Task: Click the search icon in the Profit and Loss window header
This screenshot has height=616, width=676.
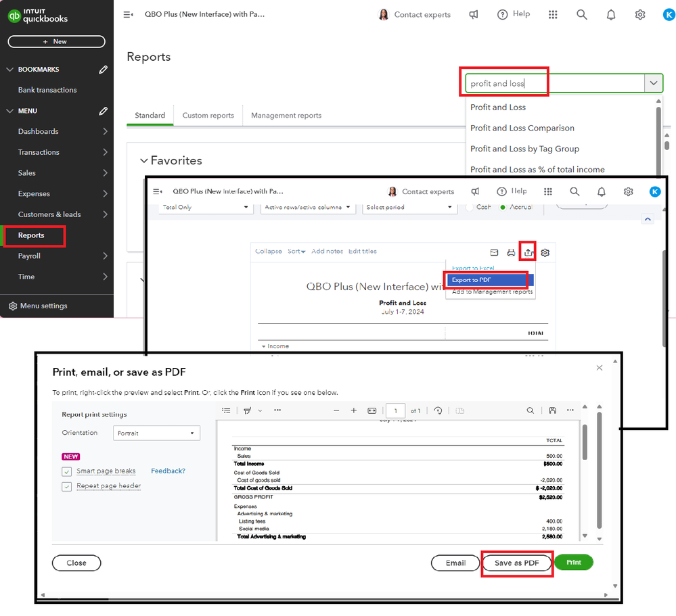Action: [x=574, y=191]
